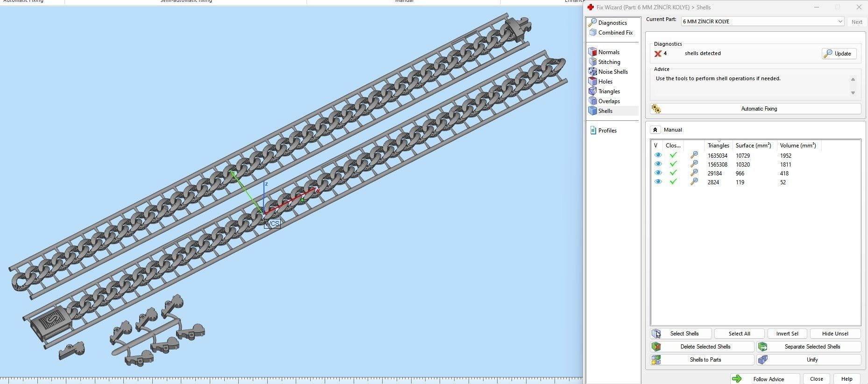This screenshot has width=868, height=384.
Task: Click the Invert Sel button
Action: point(787,334)
